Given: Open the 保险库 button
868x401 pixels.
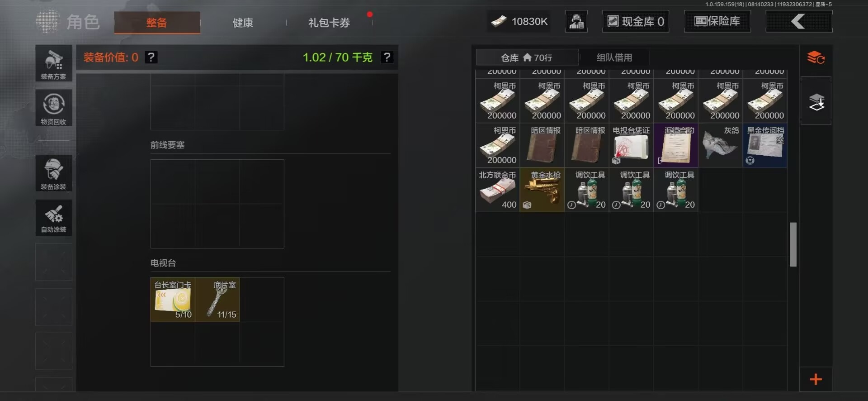Looking at the screenshot, I should coord(717,21).
